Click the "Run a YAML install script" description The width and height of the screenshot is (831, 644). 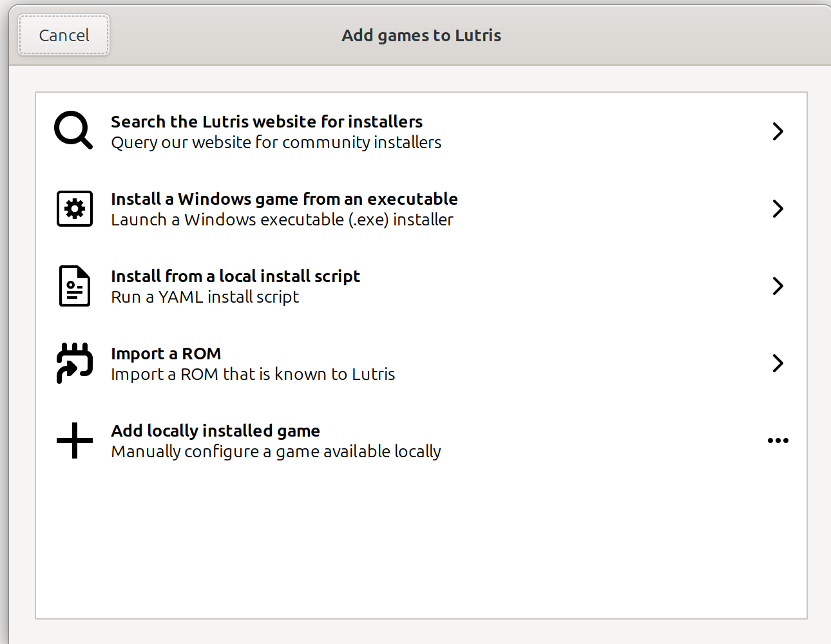[x=205, y=297]
